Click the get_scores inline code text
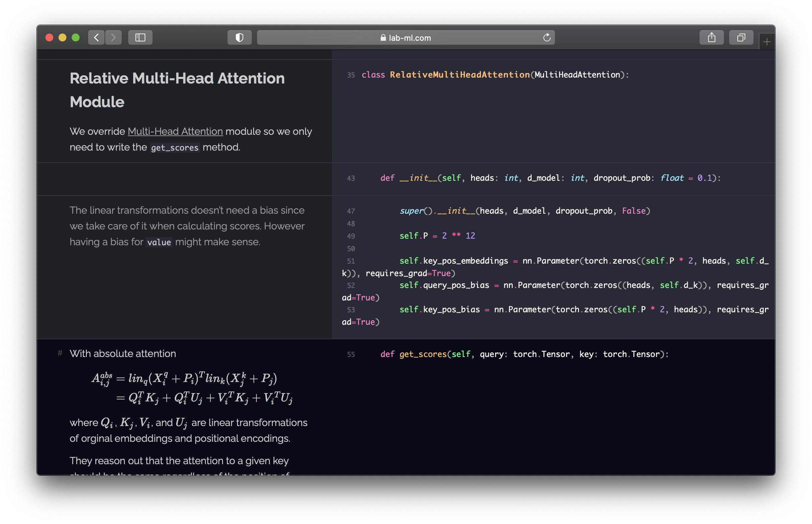This screenshot has height=524, width=812. click(x=174, y=148)
